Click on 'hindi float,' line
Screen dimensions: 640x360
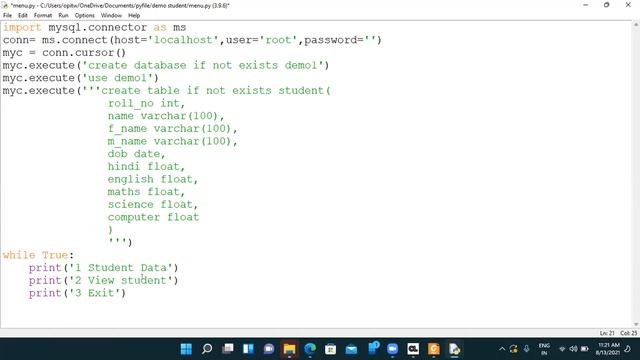[146, 167]
